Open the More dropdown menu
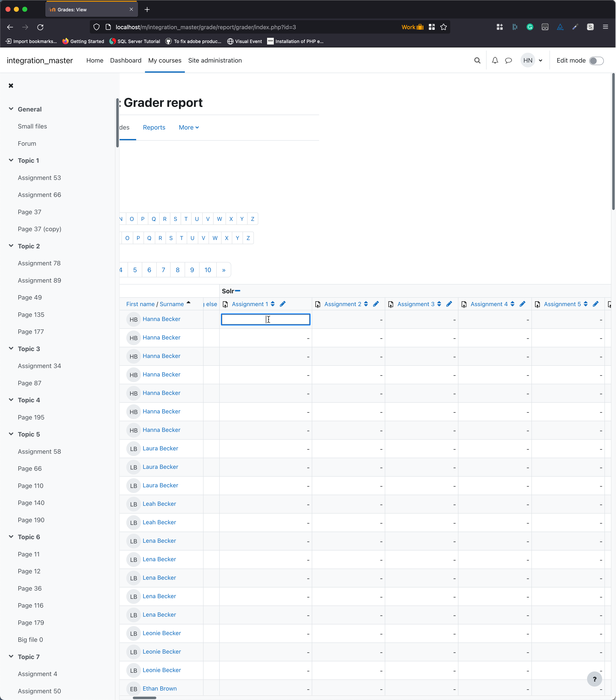Screen dimensions: 616x700 189,127
